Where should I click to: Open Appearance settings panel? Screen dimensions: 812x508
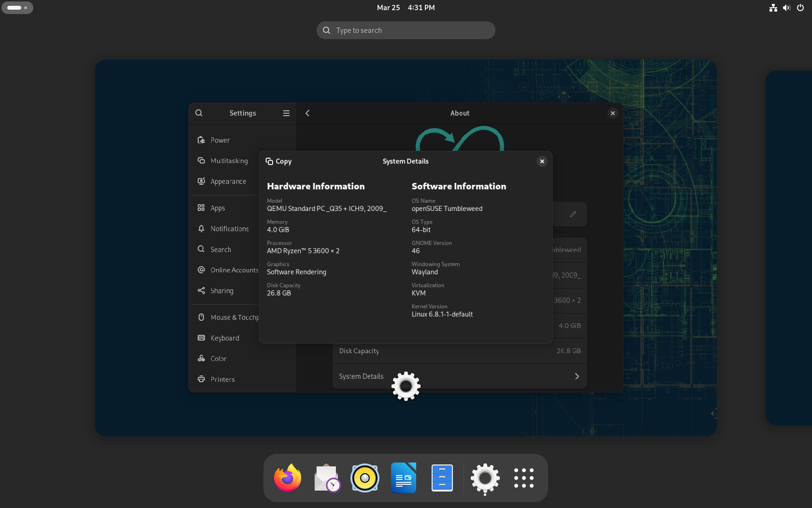point(225,181)
